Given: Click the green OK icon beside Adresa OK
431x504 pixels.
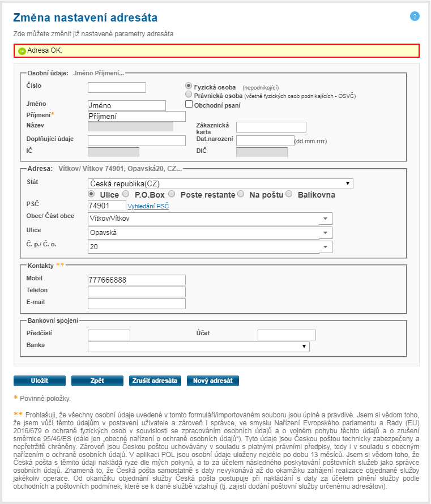Looking at the screenshot, I should (x=22, y=51).
